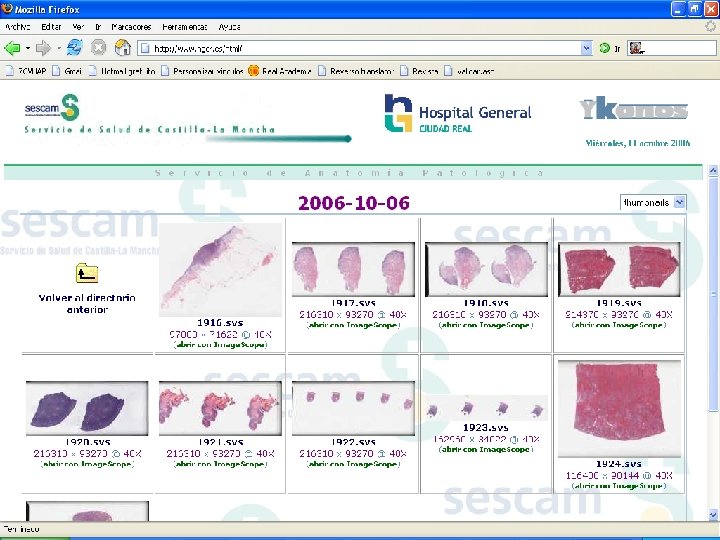
Task: Open the Reverso translator bookmark
Action: (356, 71)
